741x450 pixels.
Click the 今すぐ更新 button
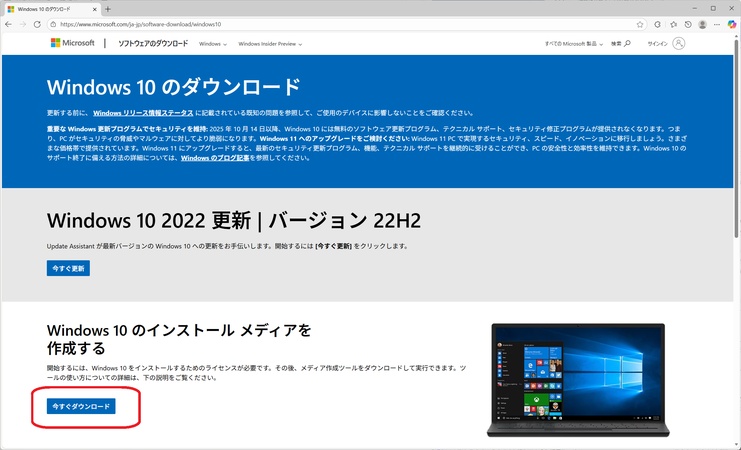coord(68,268)
